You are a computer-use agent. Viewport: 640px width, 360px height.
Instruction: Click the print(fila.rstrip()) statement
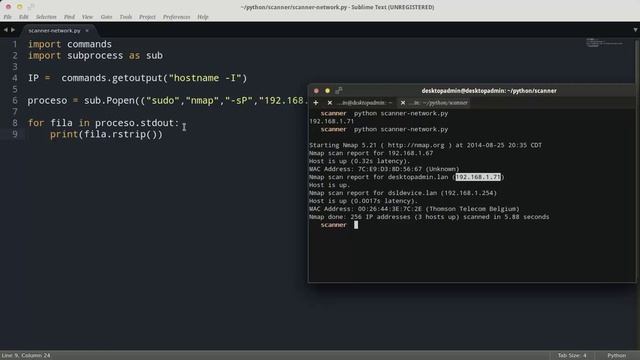(x=106, y=134)
